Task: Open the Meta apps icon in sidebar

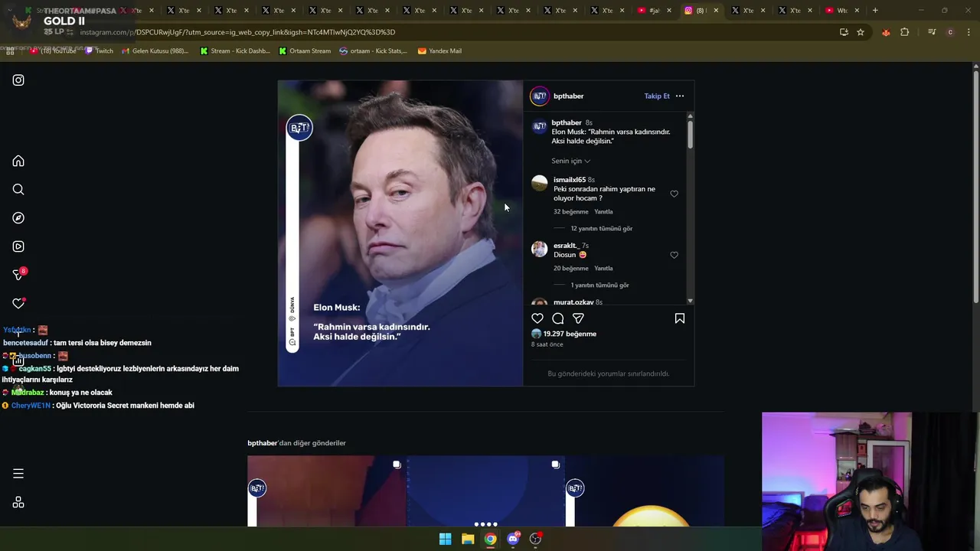Action: (18, 502)
